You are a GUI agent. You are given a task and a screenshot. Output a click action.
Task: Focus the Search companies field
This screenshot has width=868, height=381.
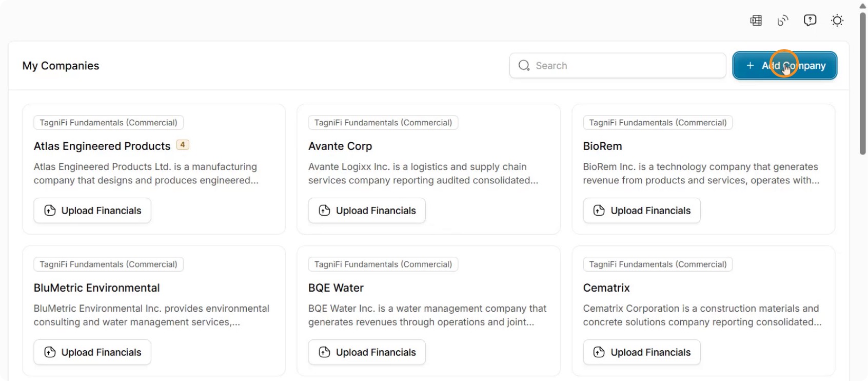(x=618, y=66)
